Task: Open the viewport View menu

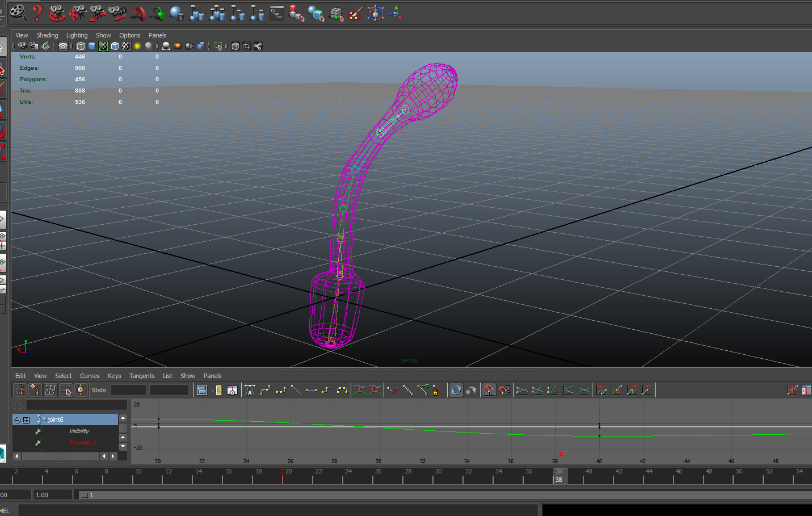Action: click(x=22, y=35)
